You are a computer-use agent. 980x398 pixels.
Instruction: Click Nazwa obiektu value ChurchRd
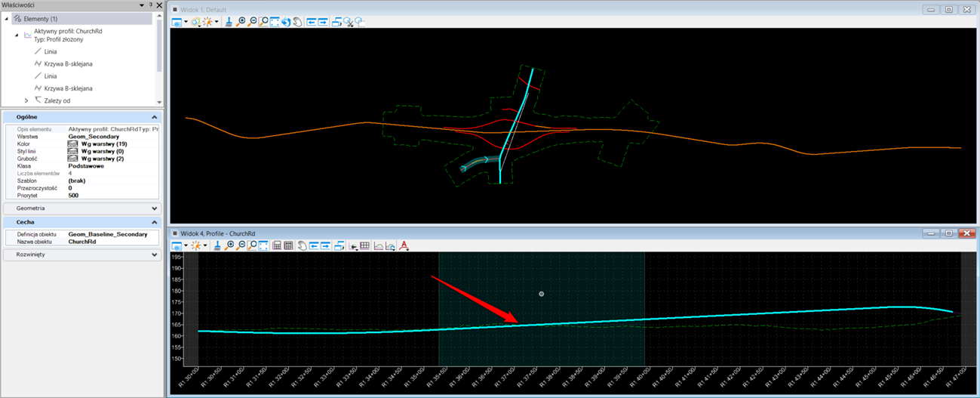(x=82, y=242)
